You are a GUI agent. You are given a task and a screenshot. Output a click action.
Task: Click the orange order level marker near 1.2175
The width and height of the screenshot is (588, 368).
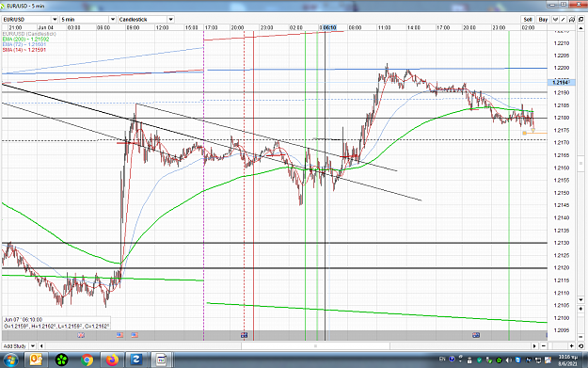525,133
